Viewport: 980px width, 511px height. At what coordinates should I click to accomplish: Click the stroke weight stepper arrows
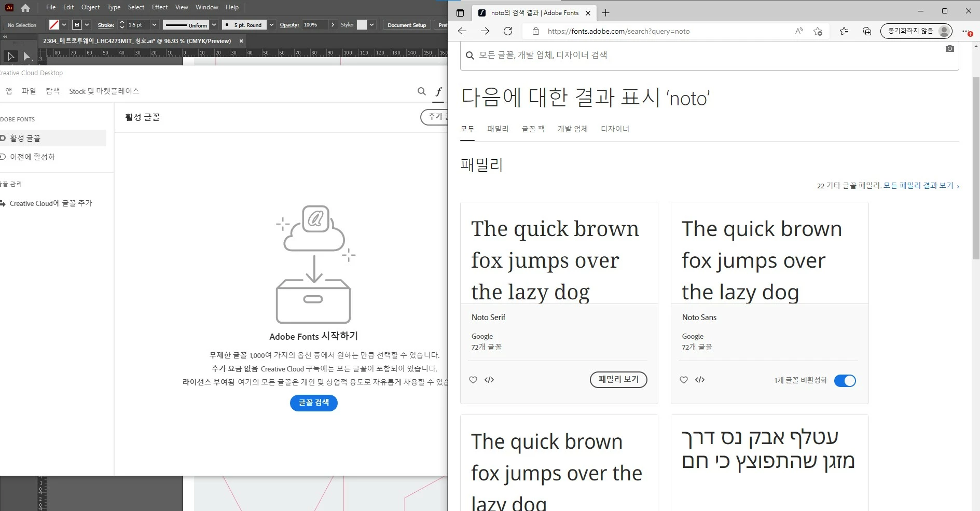coord(122,25)
